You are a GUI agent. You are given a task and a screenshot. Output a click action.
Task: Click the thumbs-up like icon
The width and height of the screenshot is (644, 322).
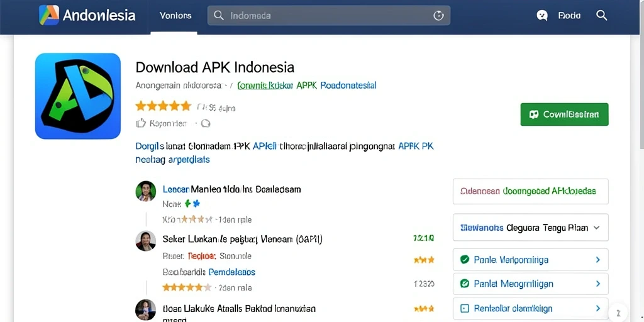(141, 123)
